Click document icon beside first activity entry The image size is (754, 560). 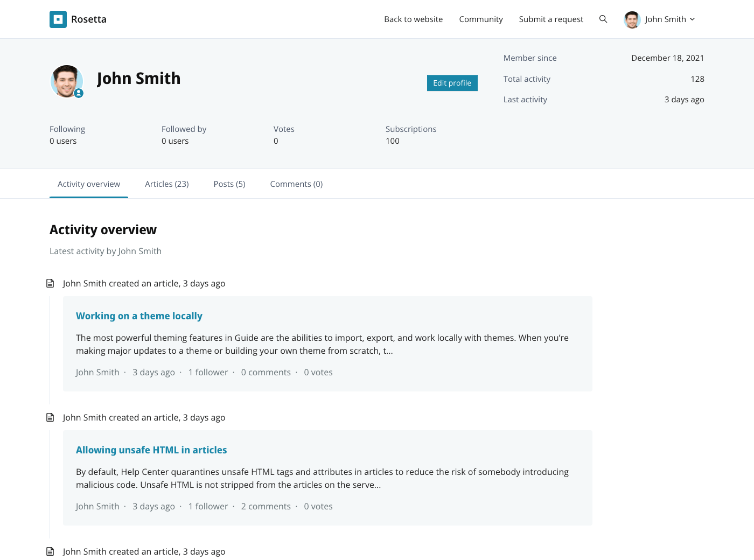50,283
